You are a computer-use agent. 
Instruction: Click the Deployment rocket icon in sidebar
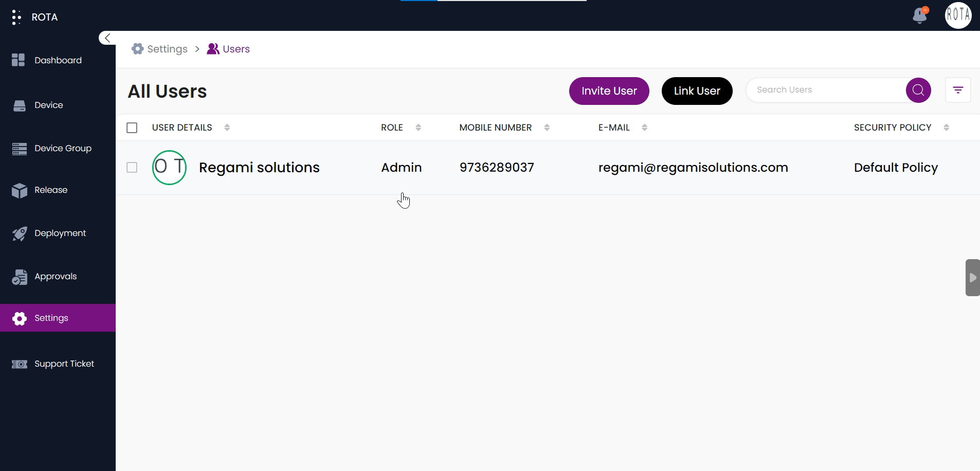point(20,234)
